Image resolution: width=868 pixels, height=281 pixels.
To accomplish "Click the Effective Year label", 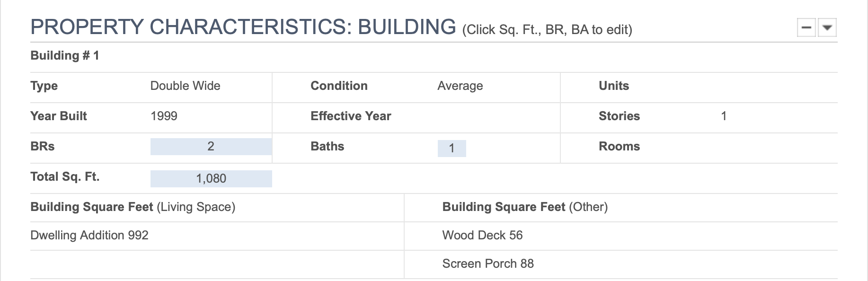I will [x=351, y=116].
